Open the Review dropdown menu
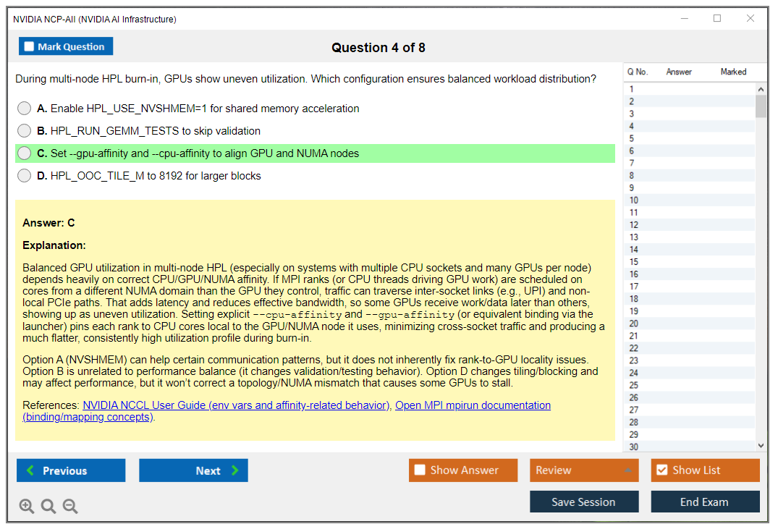Image resolution: width=778 pixels, height=532 pixels. click(x=584, y=470)
